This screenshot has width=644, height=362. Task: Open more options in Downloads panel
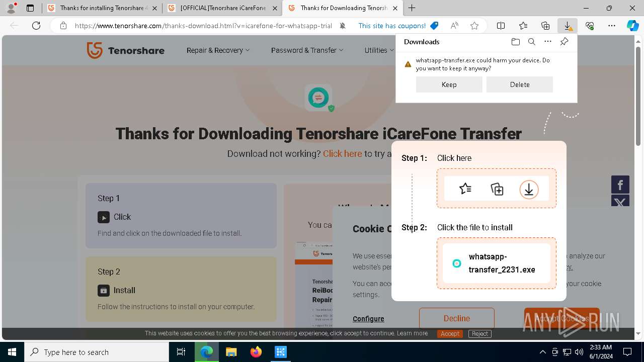point(548,42)
